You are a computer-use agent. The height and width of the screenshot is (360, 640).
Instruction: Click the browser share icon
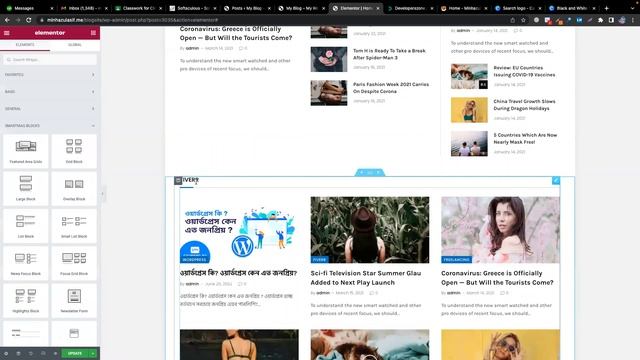click(513, 20)
